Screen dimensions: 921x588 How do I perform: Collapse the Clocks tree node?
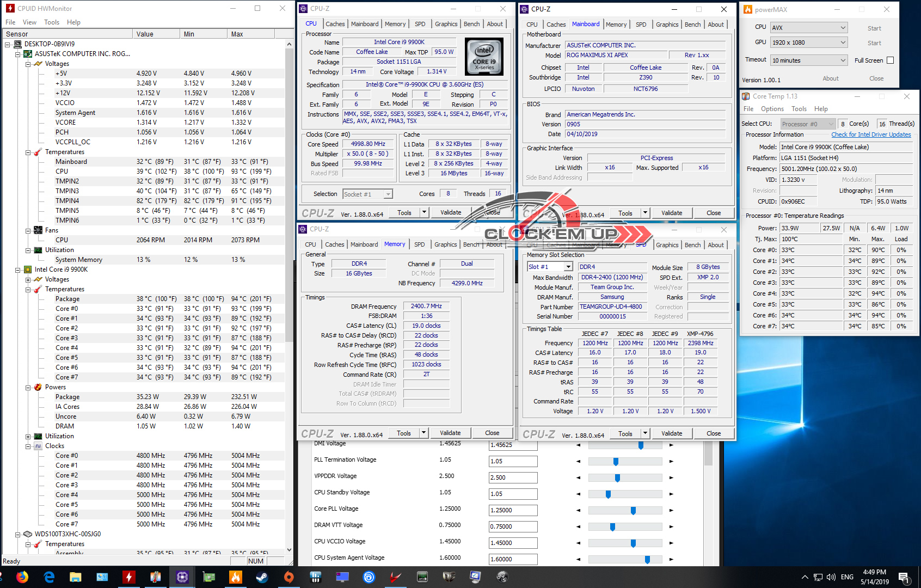click(28, 446)
